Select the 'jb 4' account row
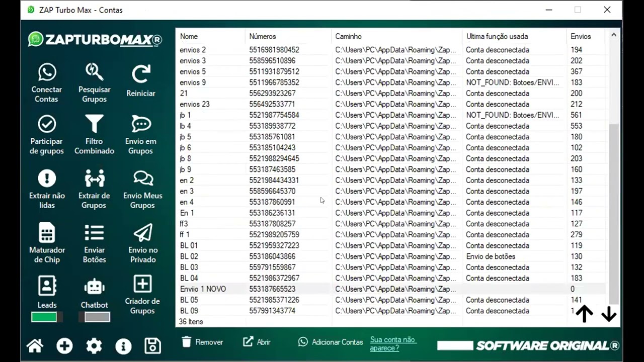The image size is (644, 362). (x=392, y=126)
